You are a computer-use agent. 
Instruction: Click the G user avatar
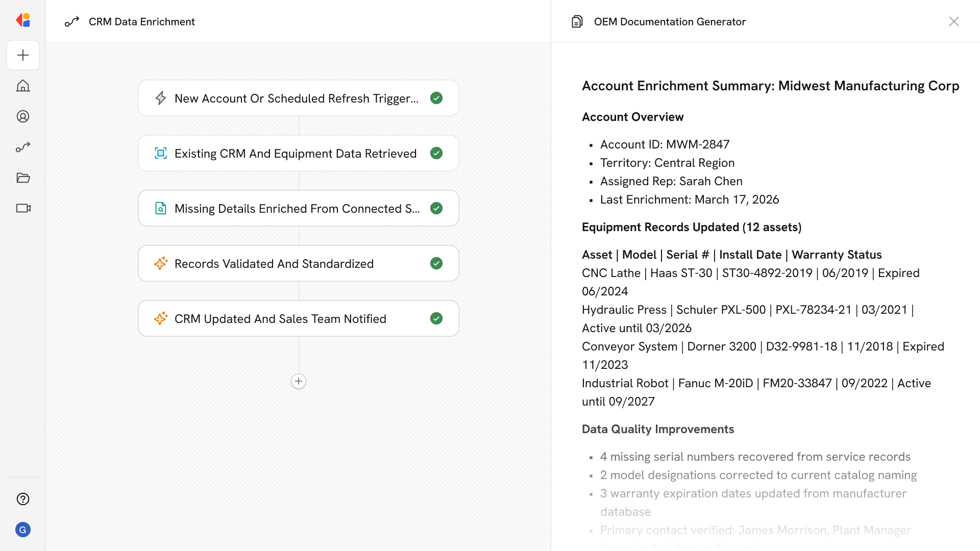(x=23, y=530)
